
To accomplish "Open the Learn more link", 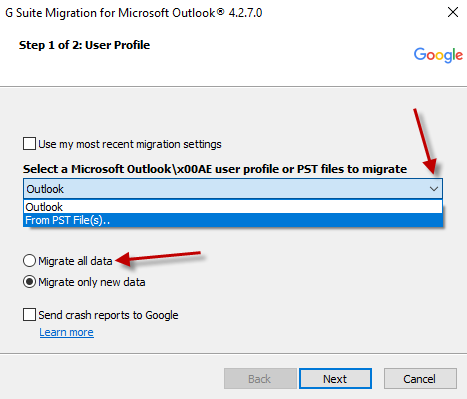I will [66, 332].
